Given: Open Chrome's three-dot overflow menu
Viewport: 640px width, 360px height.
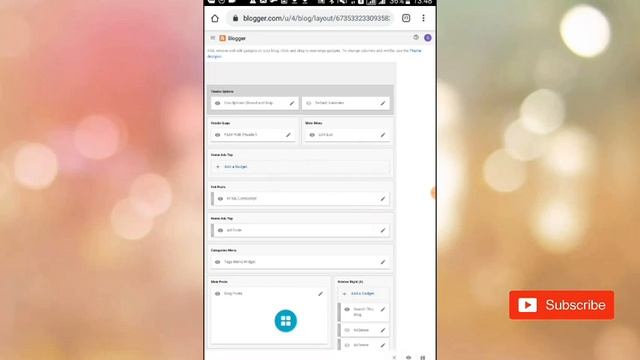Looking at the screenshot, I should tap(423, 18).
